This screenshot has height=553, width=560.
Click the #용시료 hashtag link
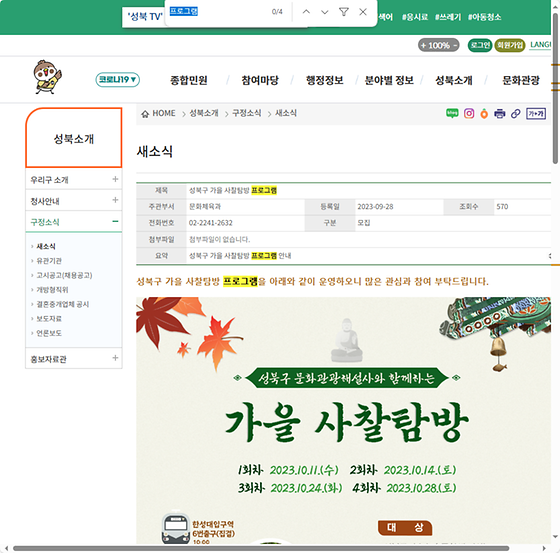click(415, 17)
